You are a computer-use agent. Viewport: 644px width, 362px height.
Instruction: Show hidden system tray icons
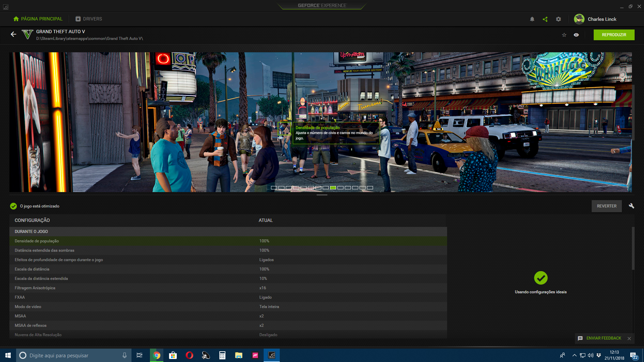point(575,355)
